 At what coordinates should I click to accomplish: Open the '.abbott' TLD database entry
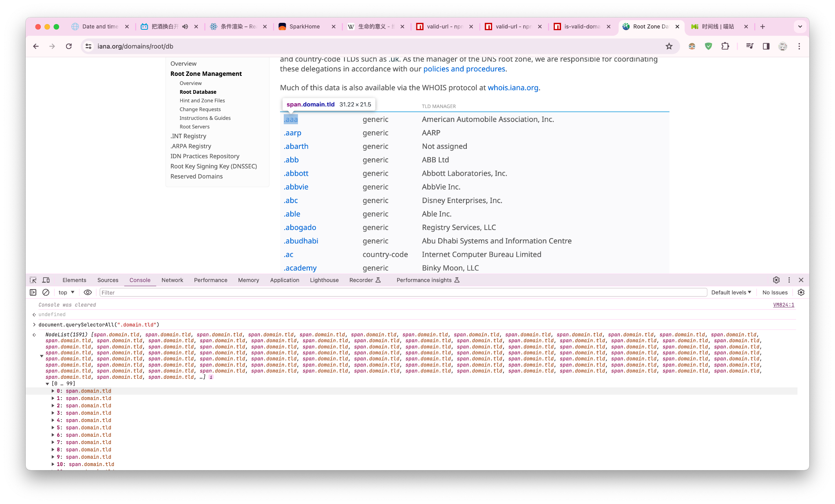[x=296, y=173]
